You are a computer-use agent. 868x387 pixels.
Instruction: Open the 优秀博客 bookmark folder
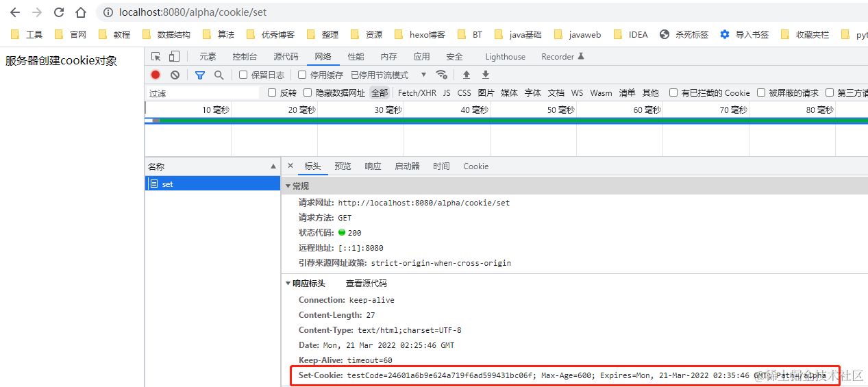(x=271, y=34)
